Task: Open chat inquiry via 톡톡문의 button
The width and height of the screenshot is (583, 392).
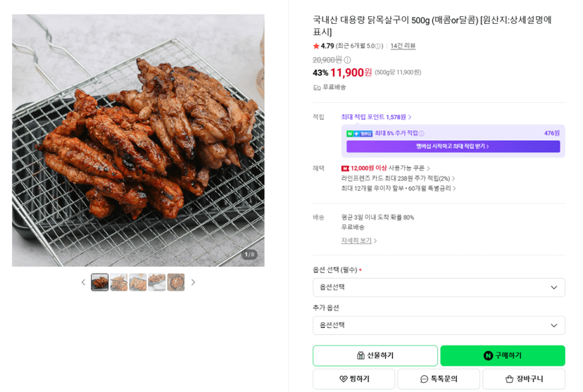Action: pos(439,379)
